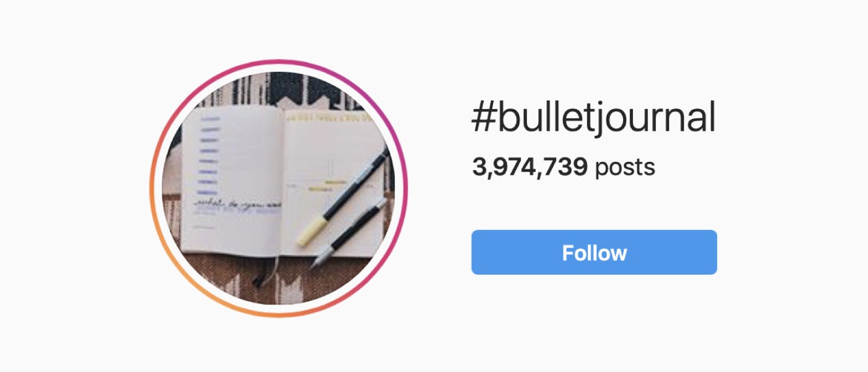Click the word "posts" beside the count

[625, 167]
